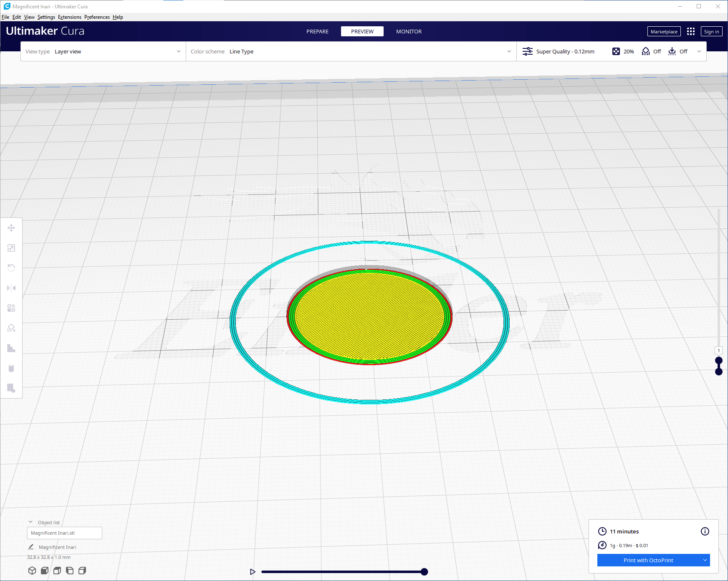Play the layer simulation
This screenshot has width=728, height=581.
(x=253, y=572)
